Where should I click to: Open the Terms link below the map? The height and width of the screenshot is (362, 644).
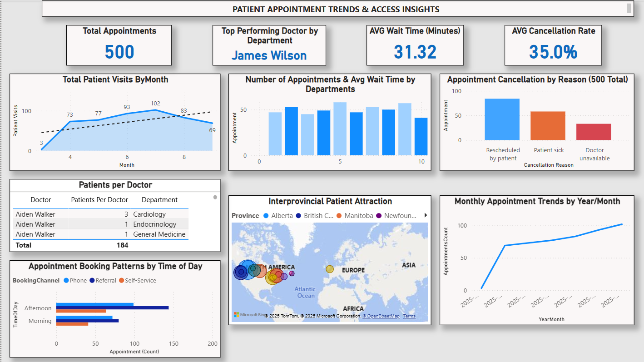[409, 316]
